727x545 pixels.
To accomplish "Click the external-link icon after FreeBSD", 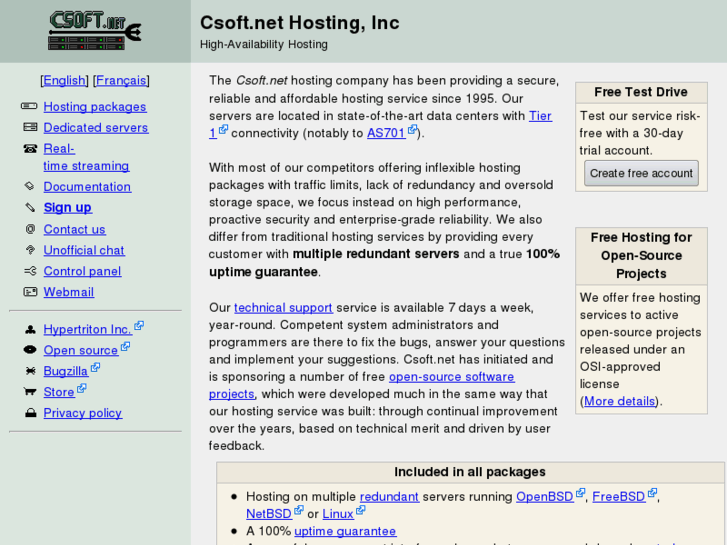I will point(652,493).
